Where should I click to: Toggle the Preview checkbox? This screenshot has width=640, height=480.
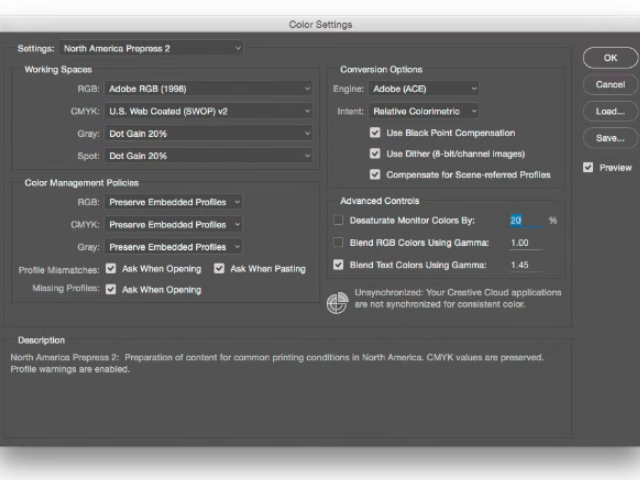coord(588,168)
